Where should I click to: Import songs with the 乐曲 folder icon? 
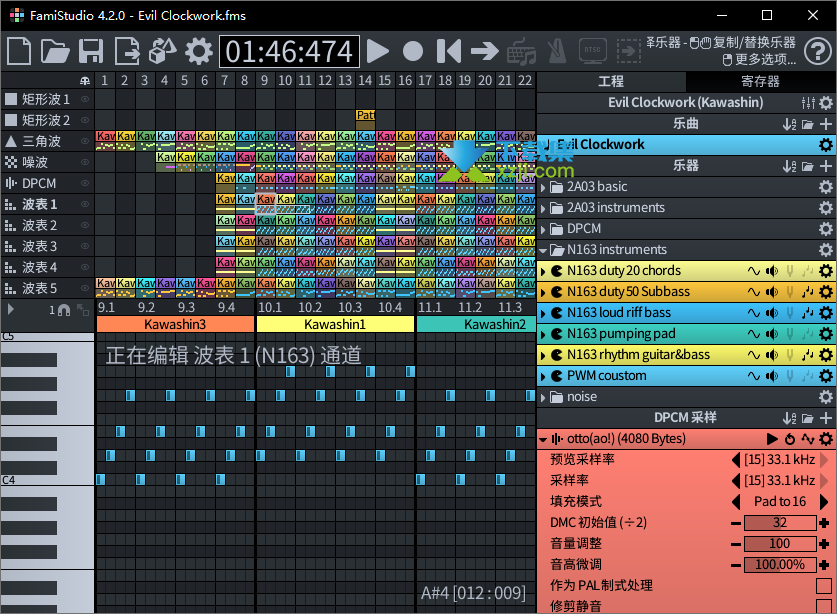(x=808, y=124)
